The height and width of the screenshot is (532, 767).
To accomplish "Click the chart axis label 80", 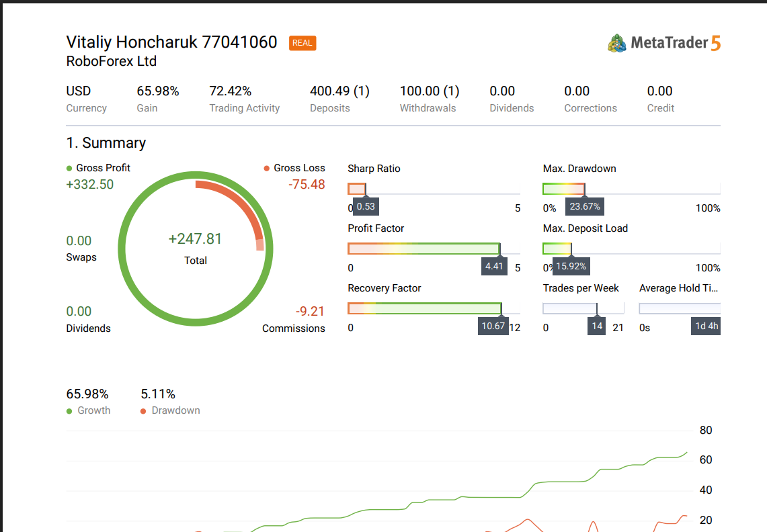I will pyautogui.click(x=706, y=431).
